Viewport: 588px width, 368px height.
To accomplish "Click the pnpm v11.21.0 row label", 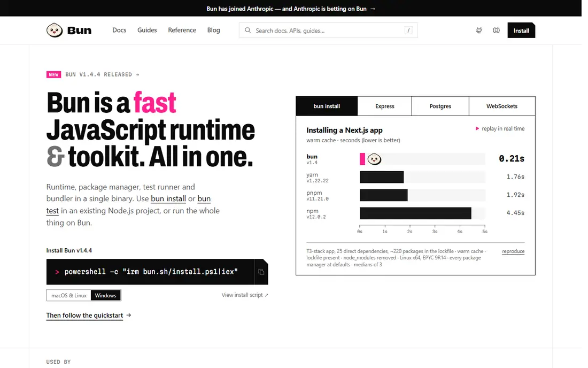I will click(317, 195).
